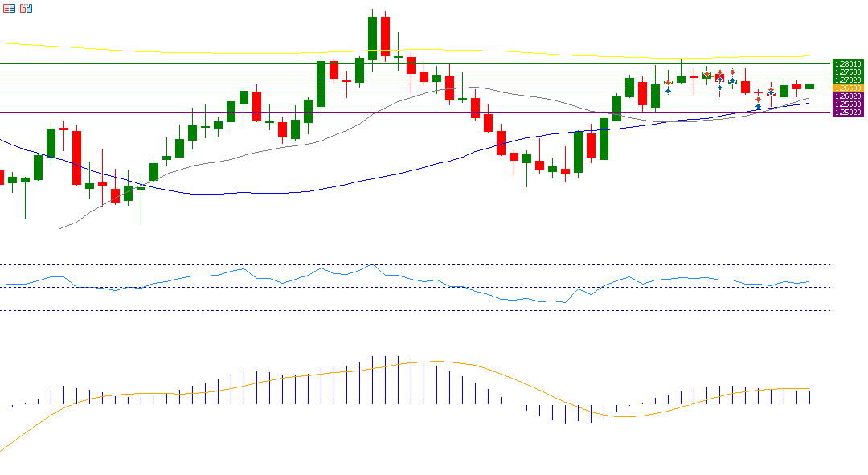Select the 1.28010 price level label

click(848, 64)
